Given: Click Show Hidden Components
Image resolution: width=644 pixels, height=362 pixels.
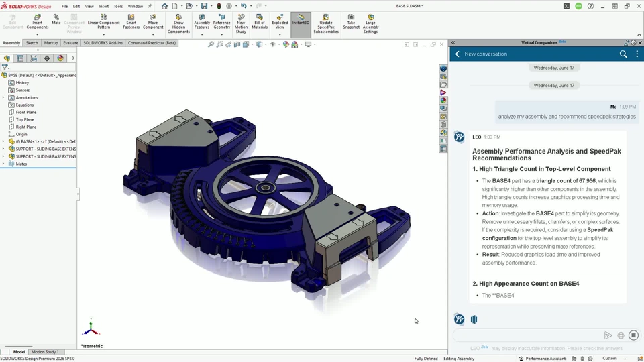Looking at the screenshot, I should coord(178,24).
